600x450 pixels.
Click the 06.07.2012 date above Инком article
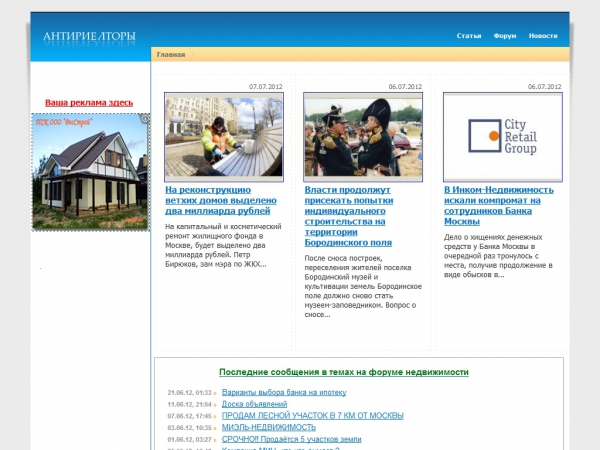(x=544, y=86)
